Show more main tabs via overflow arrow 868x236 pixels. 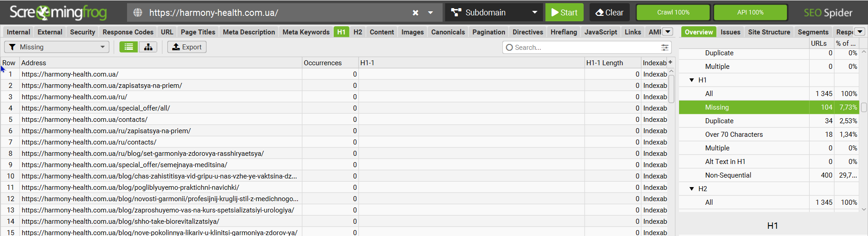[x=668, y=32]
